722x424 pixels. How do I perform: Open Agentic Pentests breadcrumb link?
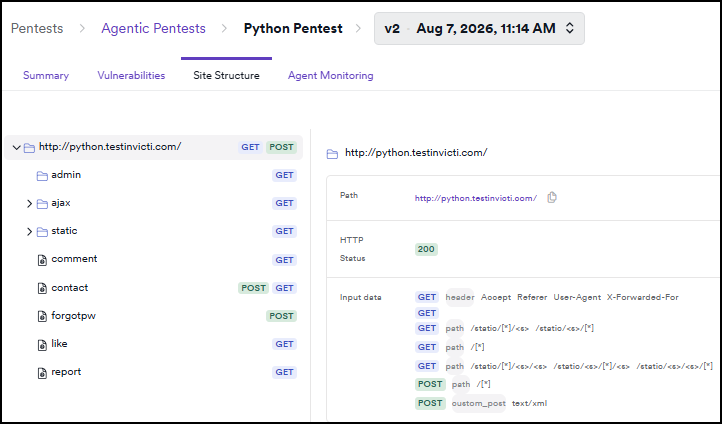(153, 29)
